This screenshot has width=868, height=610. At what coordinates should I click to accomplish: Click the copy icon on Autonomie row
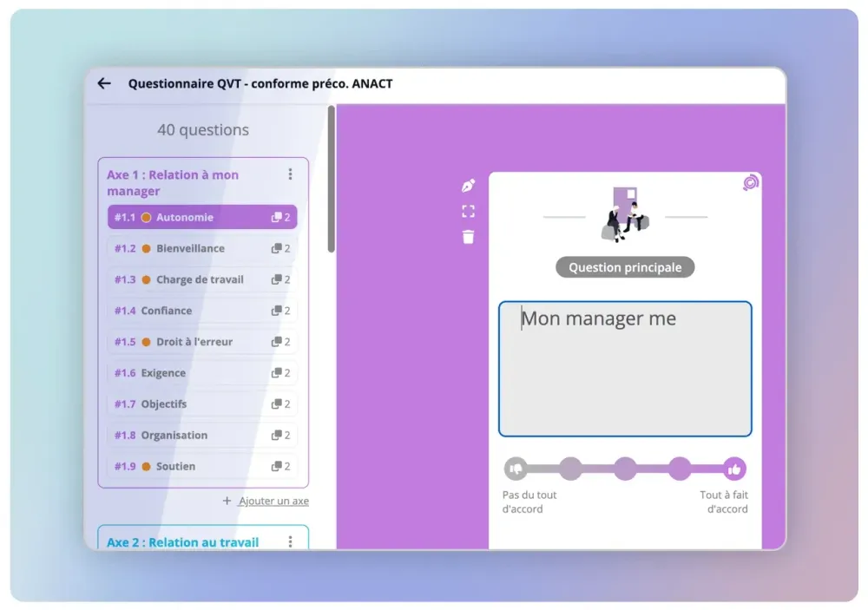pyautogui.click(x=276, y=218)
